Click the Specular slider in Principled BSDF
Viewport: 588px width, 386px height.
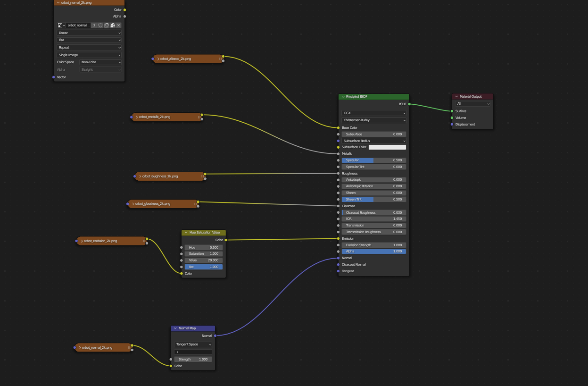coord(373,160)
